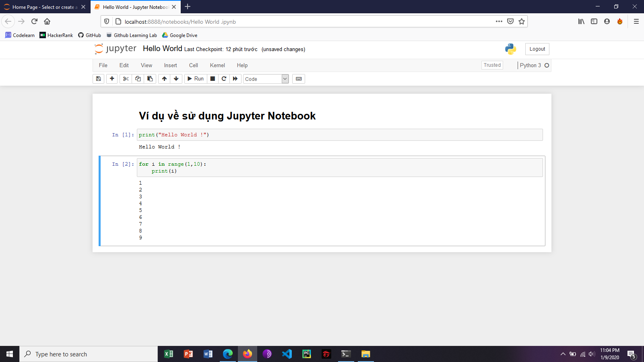Cut the selected cell with the scissors icon
This screenshot has height=362, width=644.
click(125, 79)
